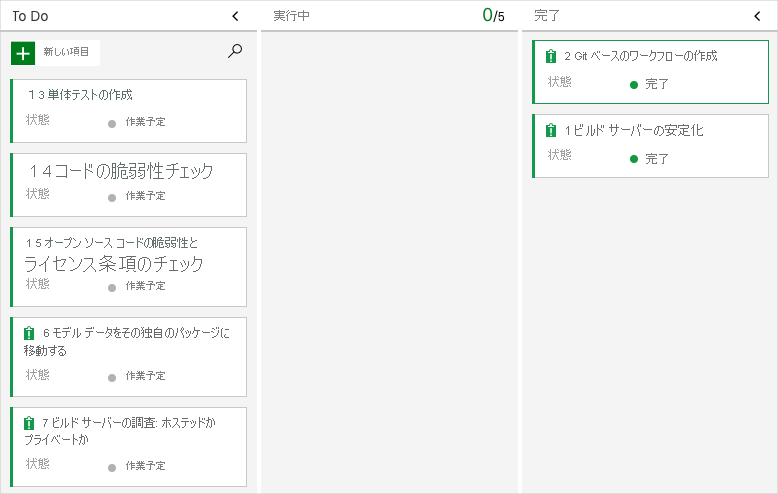Click 作業予定 state on card 14
The height and width of the screenshot is (494, 778).
(145, 196)
